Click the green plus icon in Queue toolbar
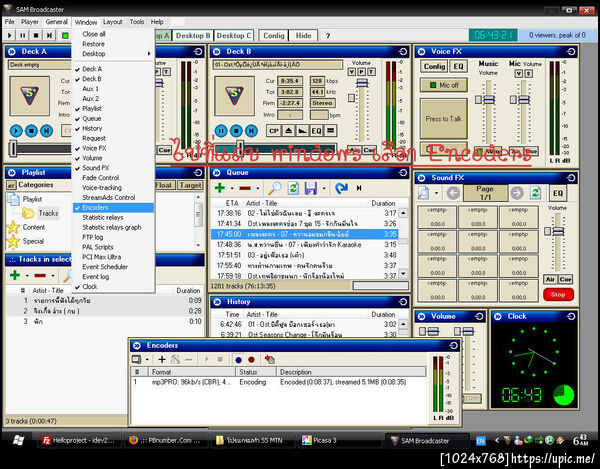Screen dimensions: 600x469 click(x=220, y=187)
